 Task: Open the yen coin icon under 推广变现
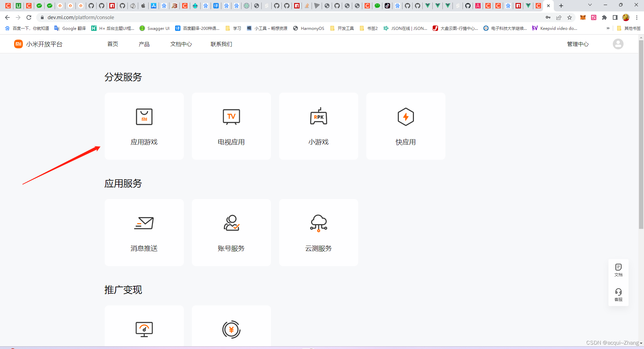231,330
